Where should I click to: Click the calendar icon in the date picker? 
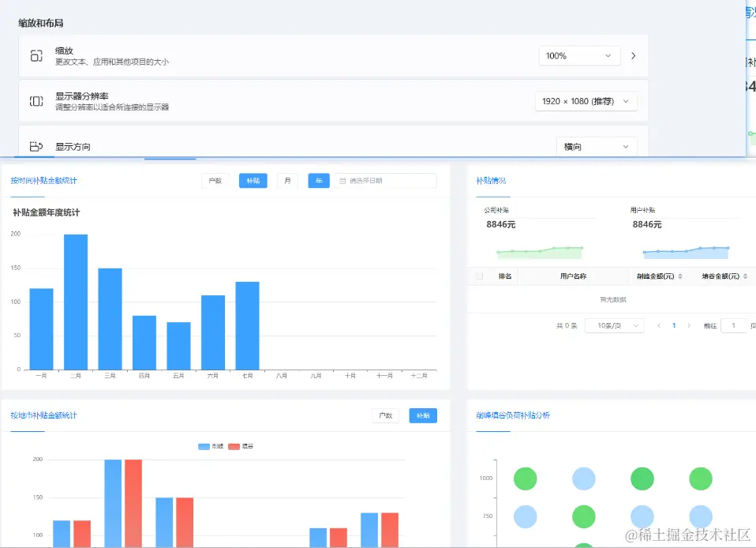click(x=342, y=181)
